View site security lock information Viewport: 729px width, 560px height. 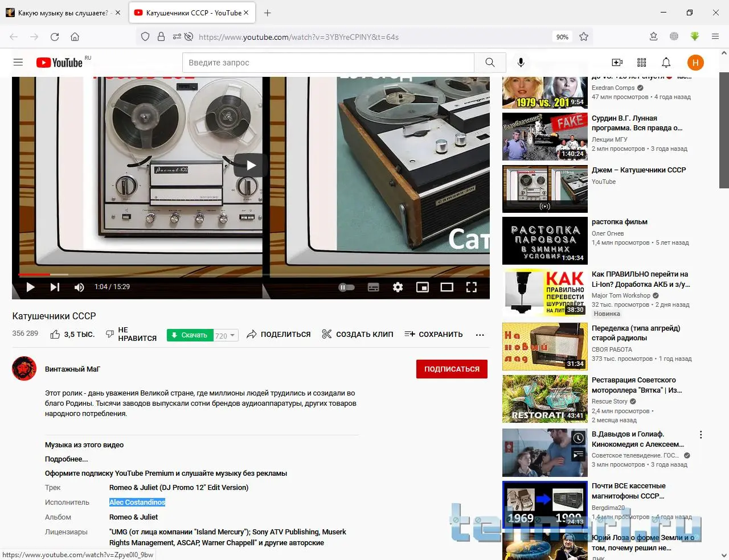tap(161, 37)
